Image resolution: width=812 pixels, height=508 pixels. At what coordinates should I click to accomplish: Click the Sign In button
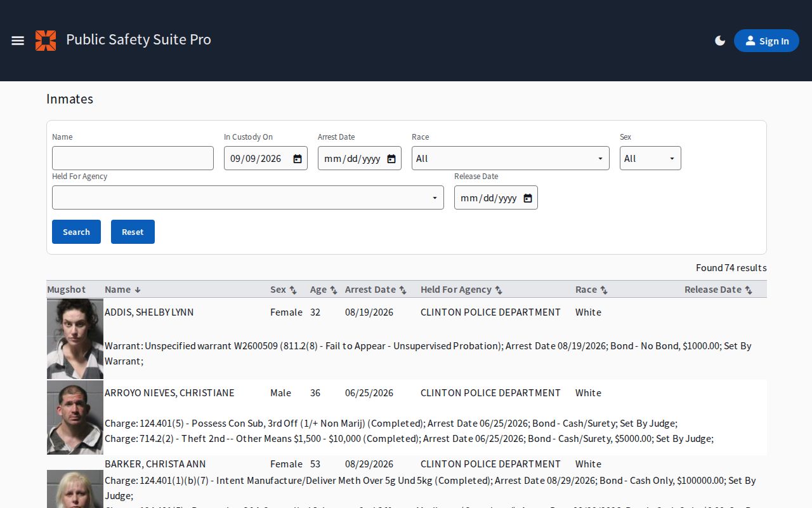coord(766,41)
